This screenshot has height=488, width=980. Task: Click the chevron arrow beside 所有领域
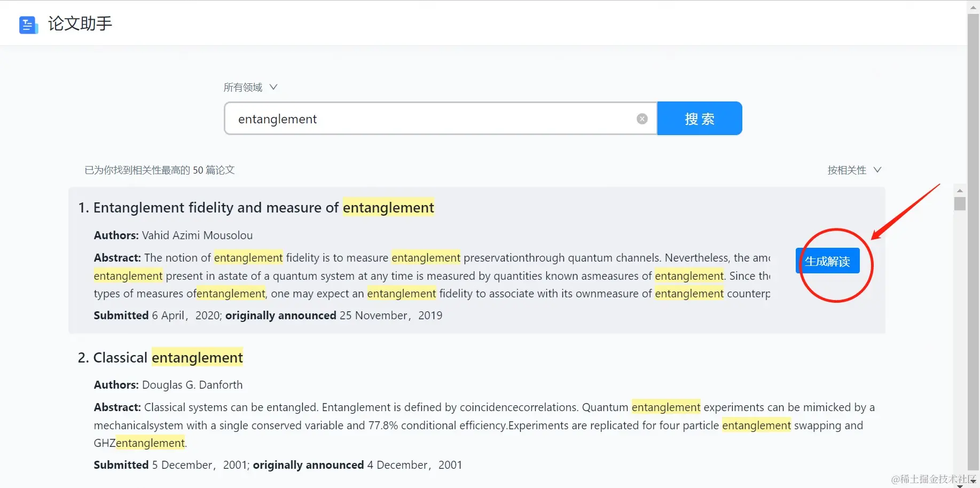tap(273, 87)
